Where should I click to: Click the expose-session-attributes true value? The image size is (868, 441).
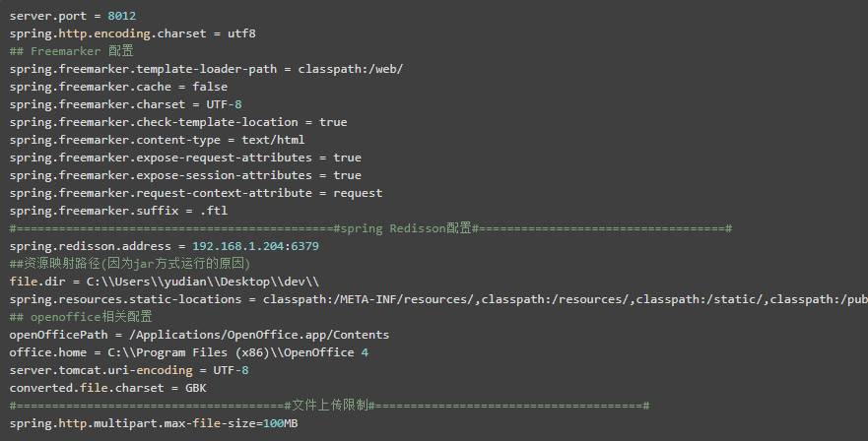347,175
